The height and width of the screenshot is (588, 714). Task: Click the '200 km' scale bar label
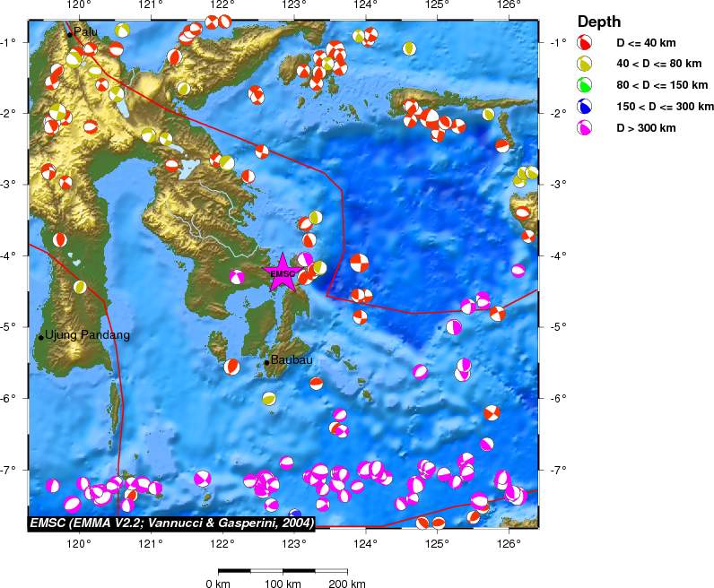point(346,584)
